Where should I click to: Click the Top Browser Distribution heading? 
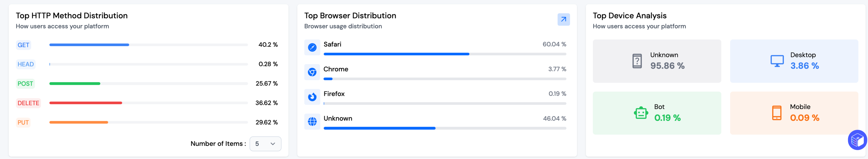[350, 16]
